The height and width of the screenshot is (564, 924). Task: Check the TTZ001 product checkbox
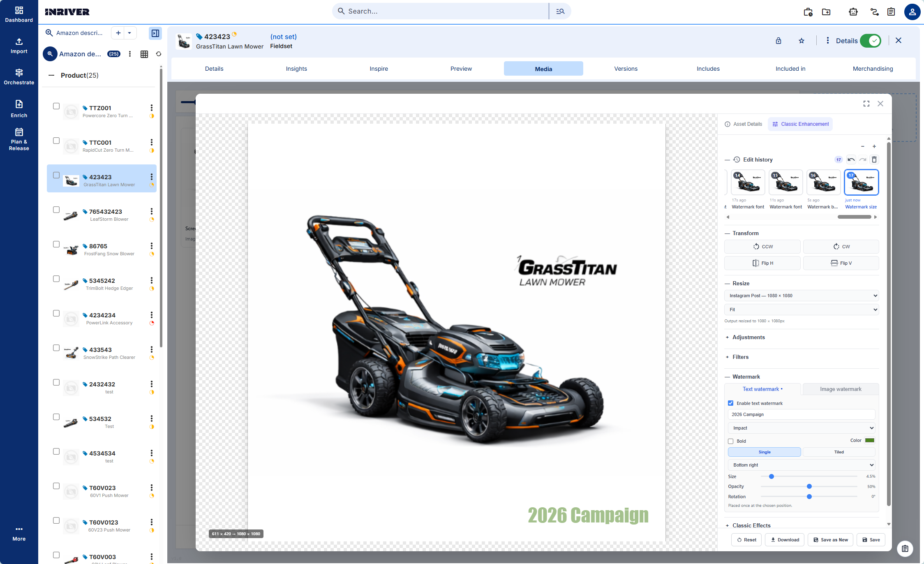[56, 106]
